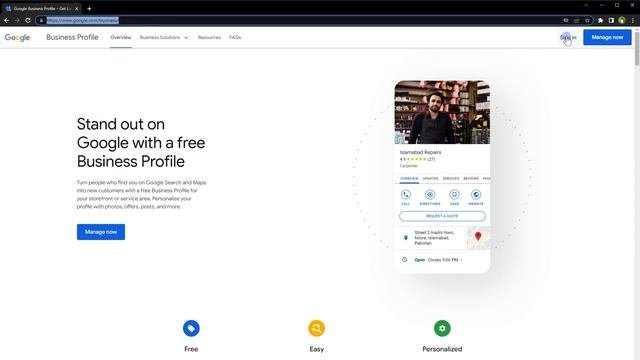Click the shopkeeper photo on phone mockup
The width and height of the screenshot is (640, 360).
pos(442,112)
